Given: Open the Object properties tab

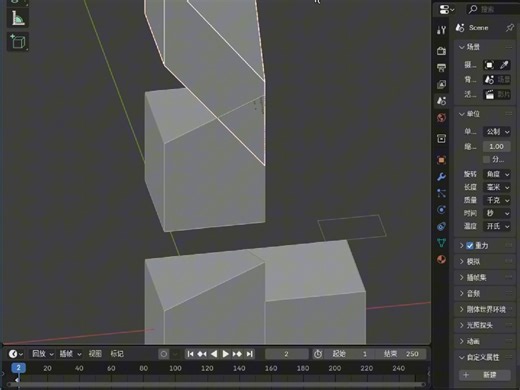Looking at the screenshot, I should click(x=441, y=160).
